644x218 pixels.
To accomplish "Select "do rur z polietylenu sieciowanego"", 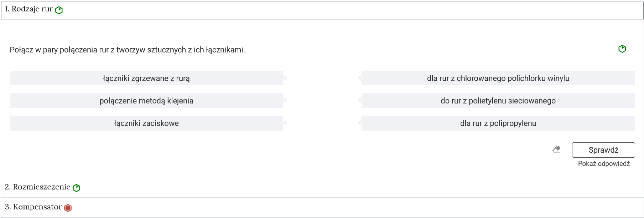I will point(498,101).
